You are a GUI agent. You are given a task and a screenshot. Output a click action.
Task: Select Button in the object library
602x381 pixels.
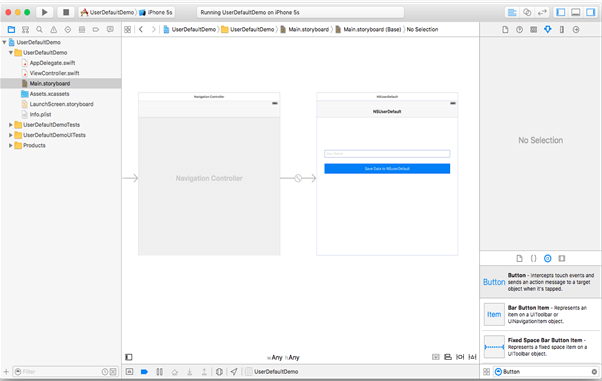[541, 282]
